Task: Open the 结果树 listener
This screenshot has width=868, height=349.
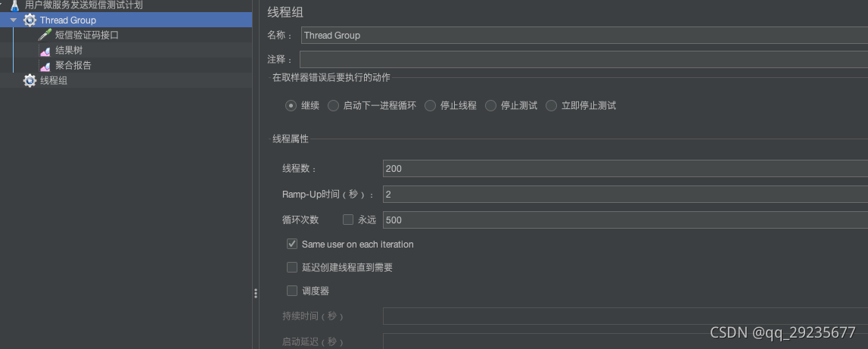Action: click(x=69, y=50)
